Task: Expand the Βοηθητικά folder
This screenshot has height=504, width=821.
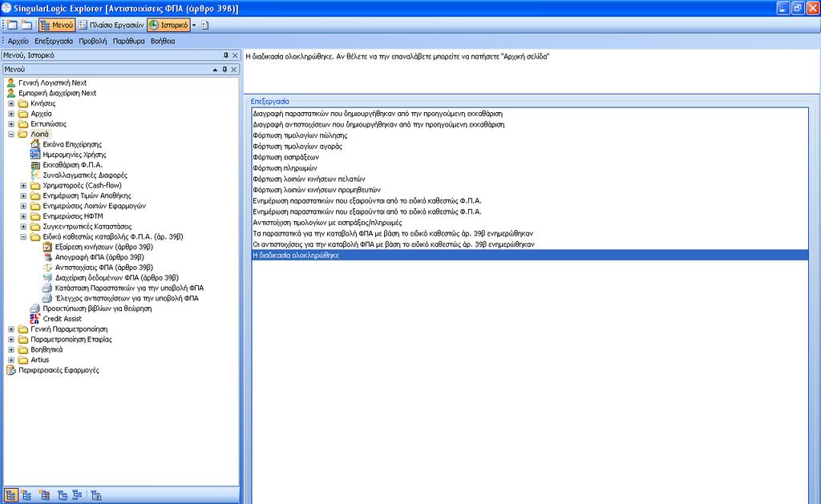Action: (11, 349)
